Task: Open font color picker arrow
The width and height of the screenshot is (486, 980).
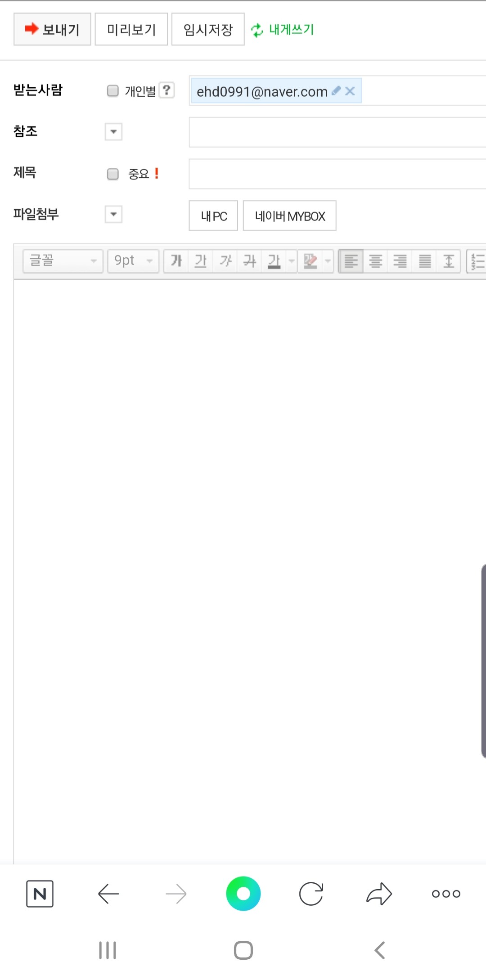Action: click(x=292, y=261)
